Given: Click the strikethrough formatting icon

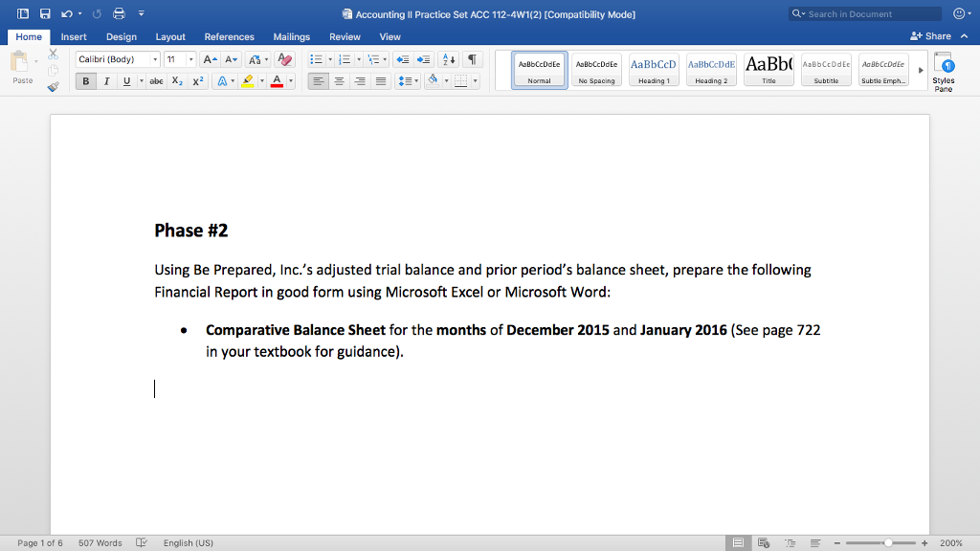Looking at the screenshot, I should 156,80.
